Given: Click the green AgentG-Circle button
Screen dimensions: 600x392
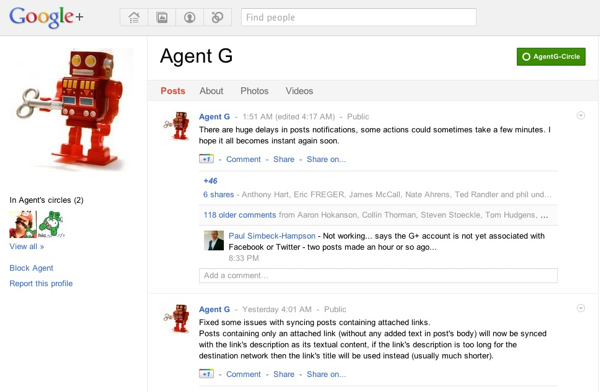Looking at the screenshot, I should (551, 57).
